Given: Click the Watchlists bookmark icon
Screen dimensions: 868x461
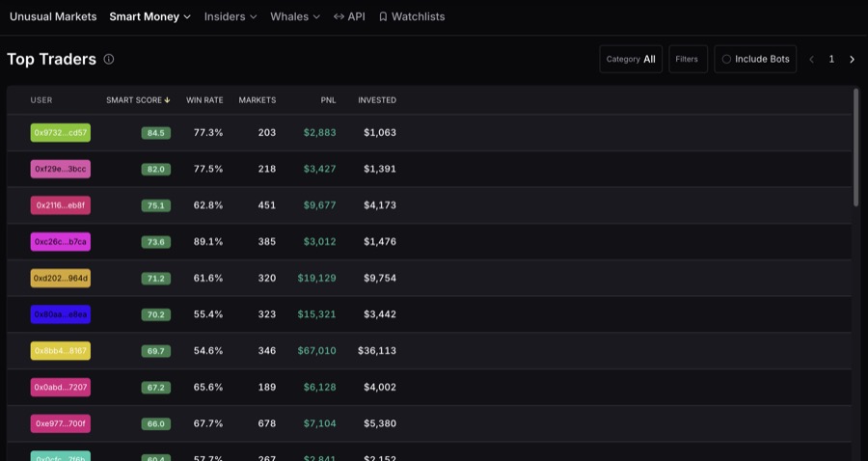Looking at the screenshot, I should tap(383, 16).
